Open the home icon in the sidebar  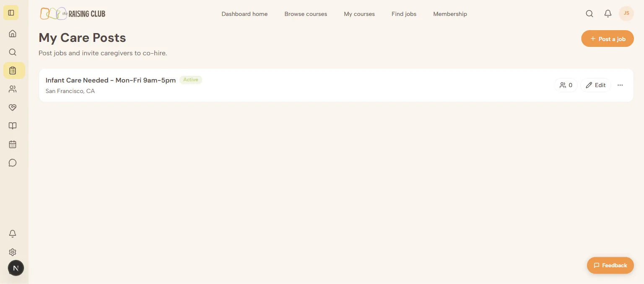tap(13, 34)
